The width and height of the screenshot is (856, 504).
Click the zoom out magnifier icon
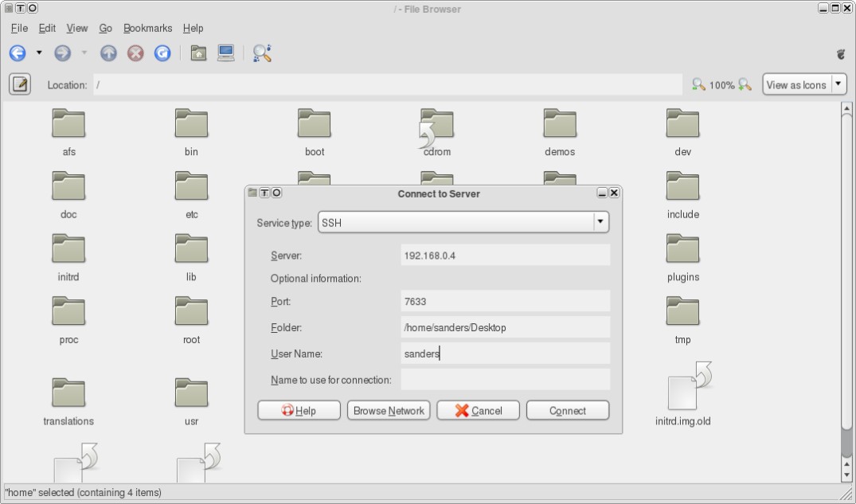coord(698,84)
